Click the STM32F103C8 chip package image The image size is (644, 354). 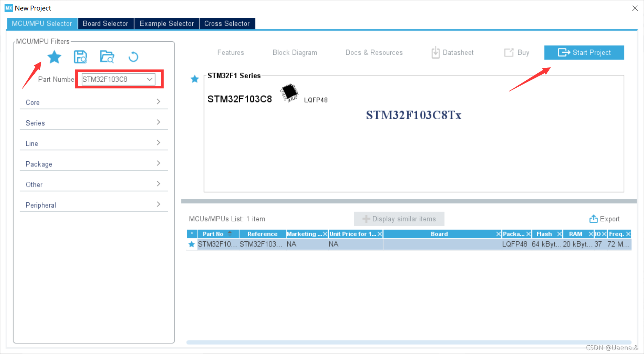tap(289, 93)
